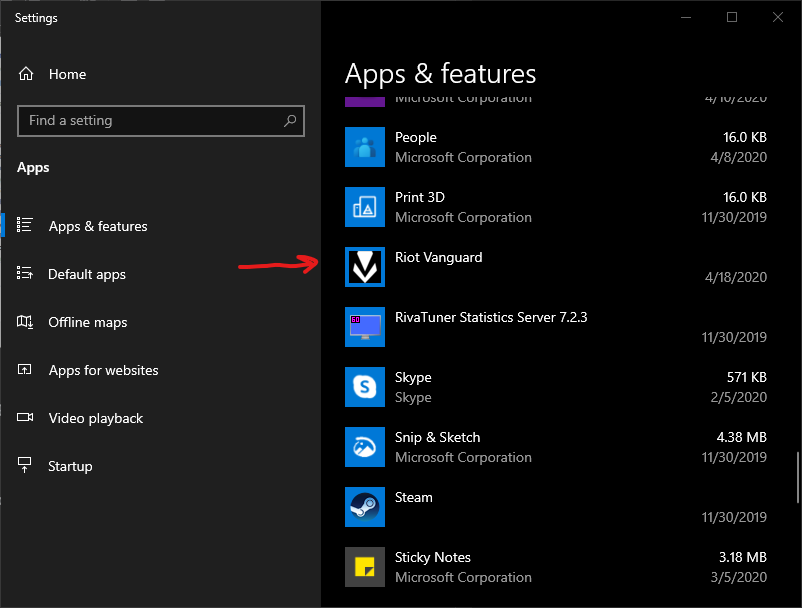Viewport: 802px width, 608px height.
Task: Click the 3/5/2020 install date
Action: point(739,577)
